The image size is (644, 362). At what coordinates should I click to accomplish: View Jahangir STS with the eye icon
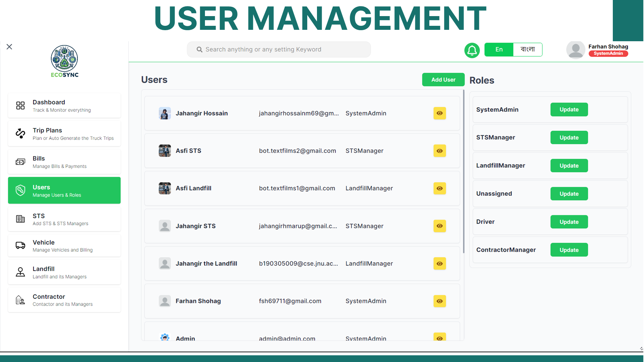[439, 226]
